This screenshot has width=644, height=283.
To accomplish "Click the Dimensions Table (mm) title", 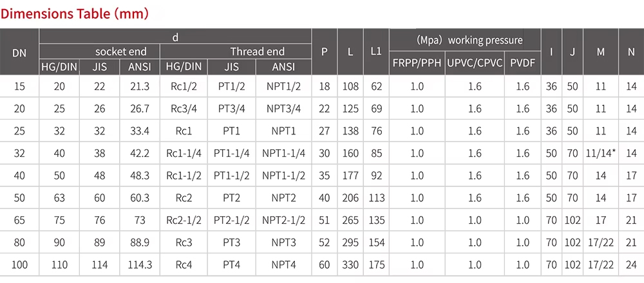I will tap(75, 13).
